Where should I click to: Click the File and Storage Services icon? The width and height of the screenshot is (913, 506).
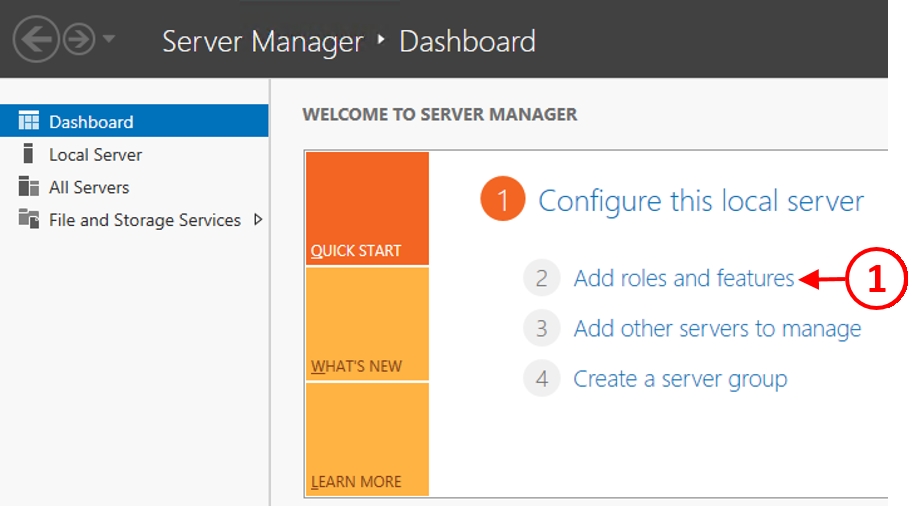tap(29, 219)
